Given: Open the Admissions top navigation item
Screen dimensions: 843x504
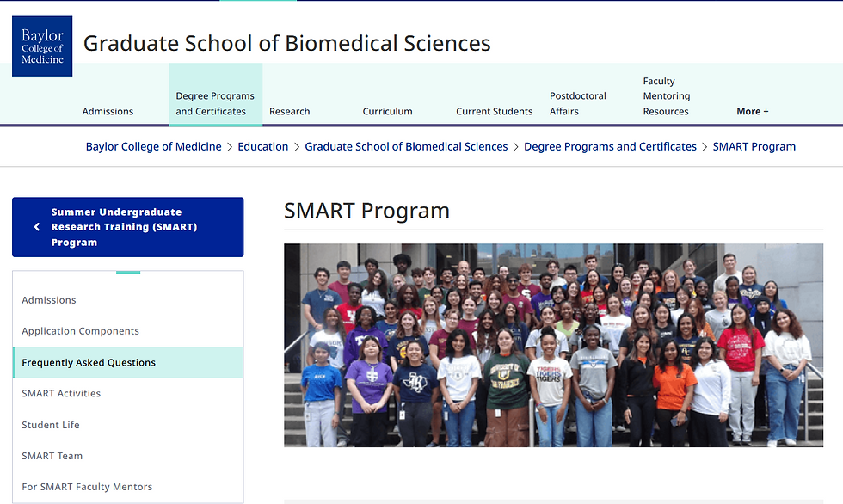Looking at the screenshot, I should [x=108, y=111].
